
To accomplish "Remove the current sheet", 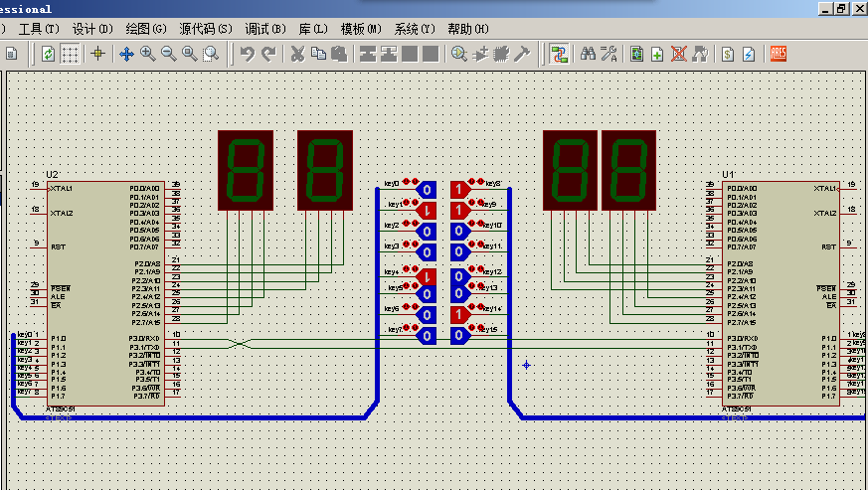I will click(x=679, y=54).
